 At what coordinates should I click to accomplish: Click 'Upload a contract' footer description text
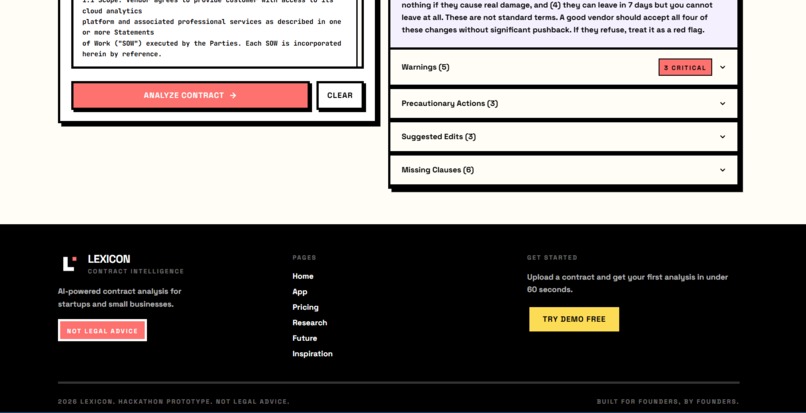click(627, 283)
